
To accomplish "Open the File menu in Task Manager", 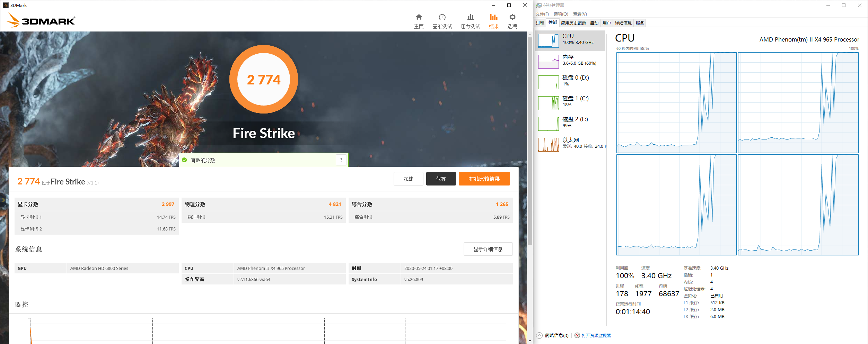I will 542,14.
